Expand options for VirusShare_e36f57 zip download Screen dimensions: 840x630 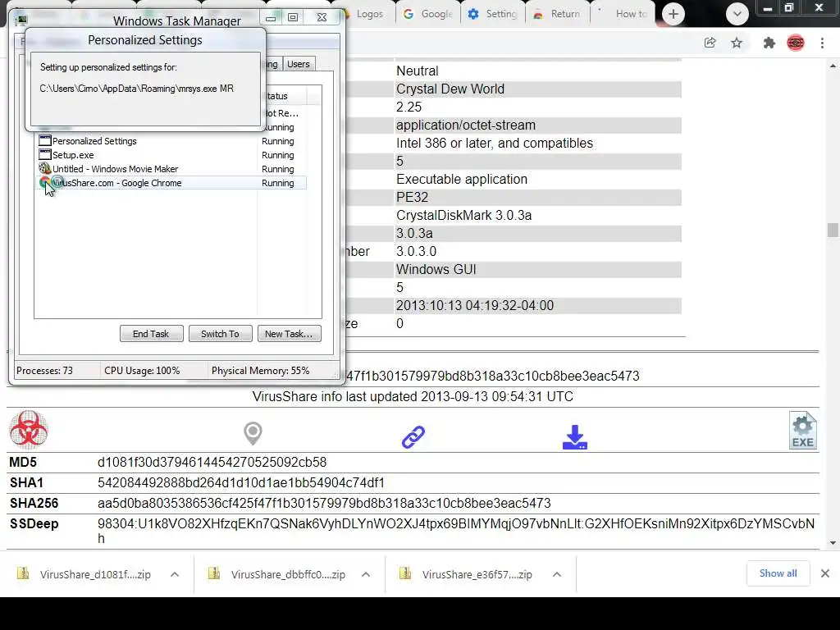(x=557, y=574)
